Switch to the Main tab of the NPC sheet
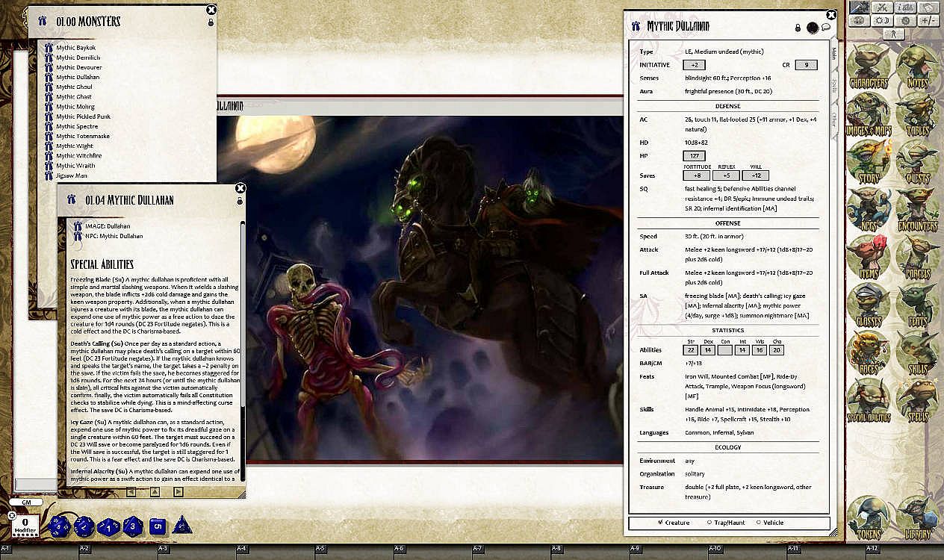The width and height of the screenshot is (944, 560). [835, 53]
